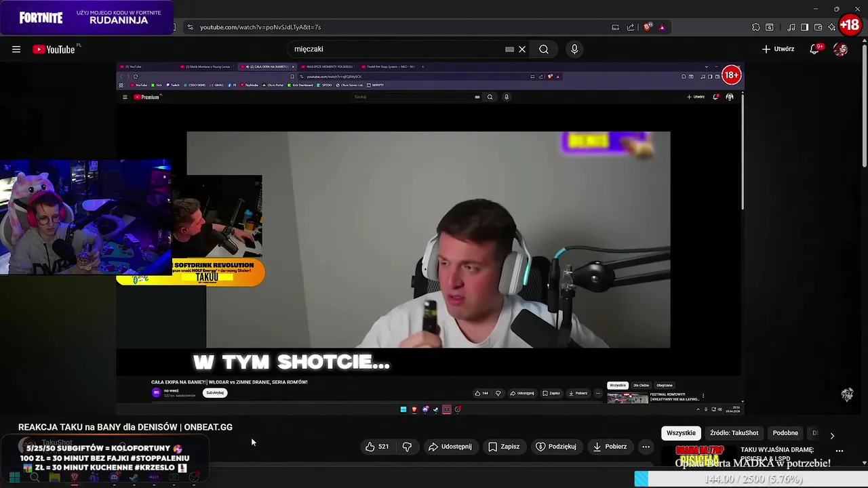The image size is (868, 488).
Task: Click the SOFTDRINK REVOLUTION TAKU banner
Action: 191,272
